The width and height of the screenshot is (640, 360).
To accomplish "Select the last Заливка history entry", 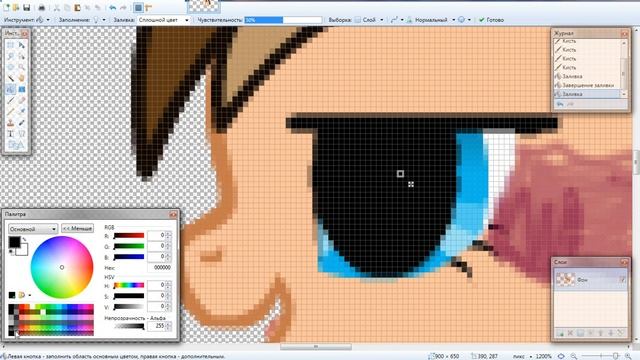I will click(x=588, y=94).
